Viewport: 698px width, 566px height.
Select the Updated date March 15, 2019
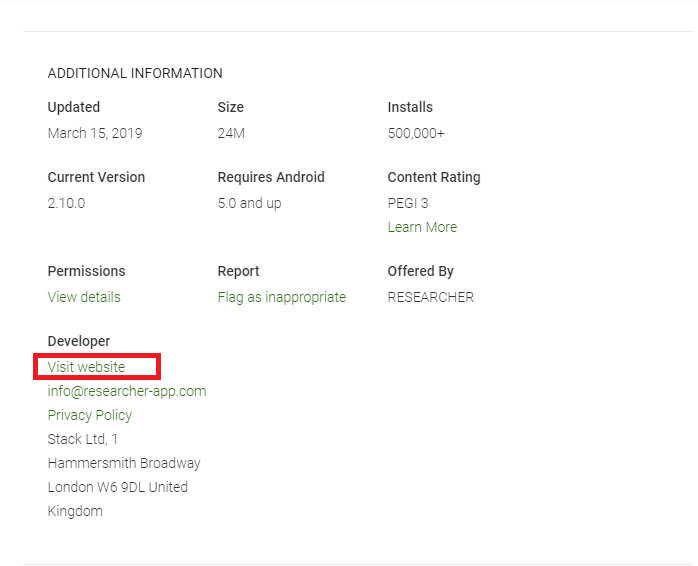pyautogui.click(x=95, y=133)
